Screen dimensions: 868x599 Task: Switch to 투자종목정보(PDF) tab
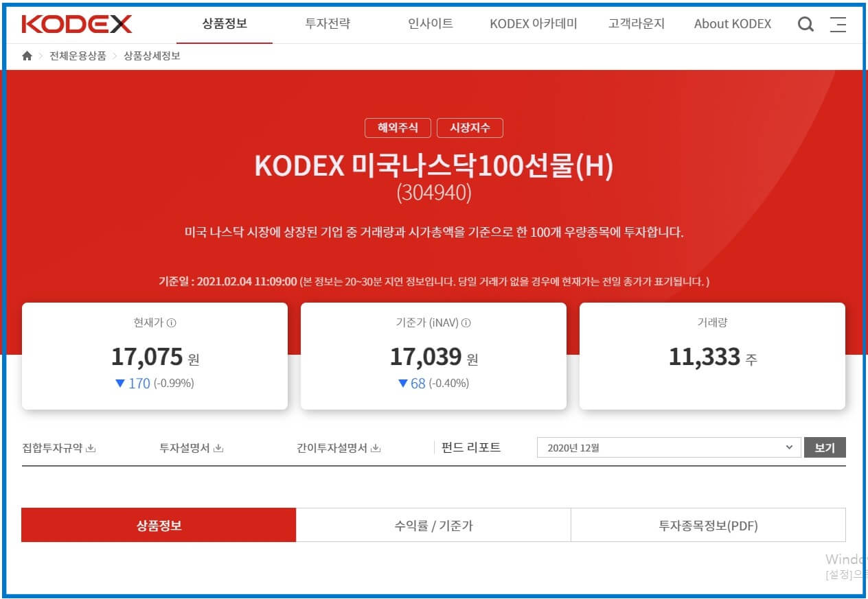708,525
